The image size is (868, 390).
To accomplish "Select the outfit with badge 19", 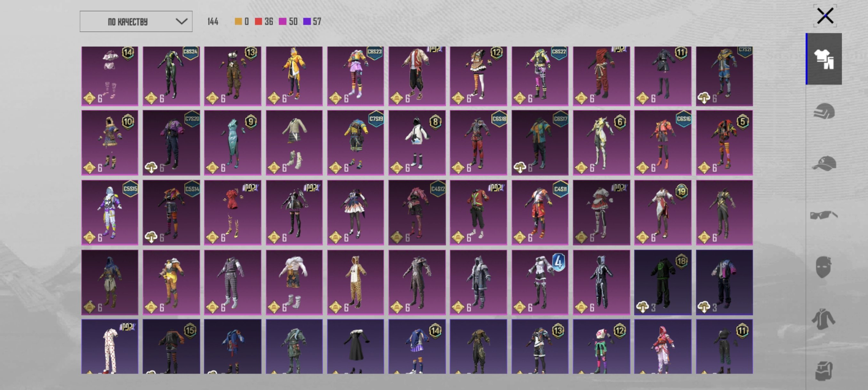I will [x=663, y=212].
